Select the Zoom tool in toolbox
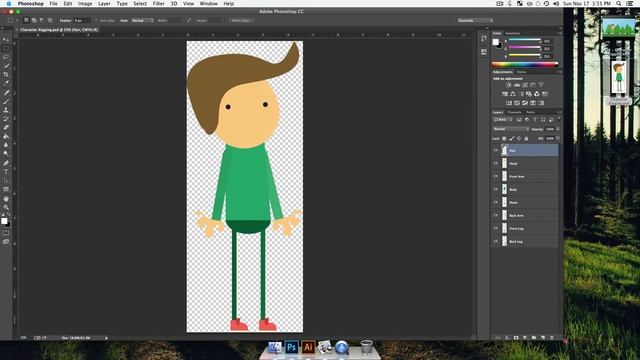The width and height of the screenshot is (640, 360). 6,207
